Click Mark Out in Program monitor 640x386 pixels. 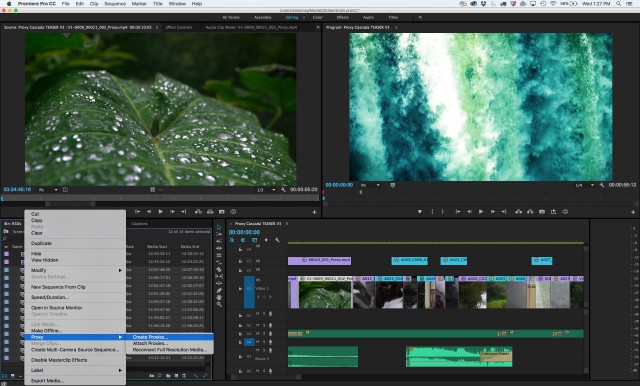click(x=443, y=212)
